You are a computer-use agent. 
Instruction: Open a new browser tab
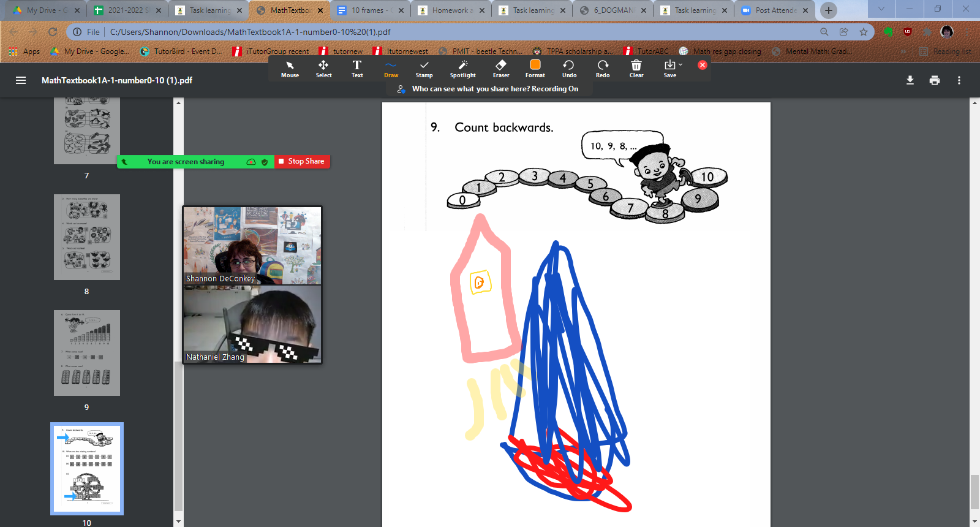[x=829, y=10]
